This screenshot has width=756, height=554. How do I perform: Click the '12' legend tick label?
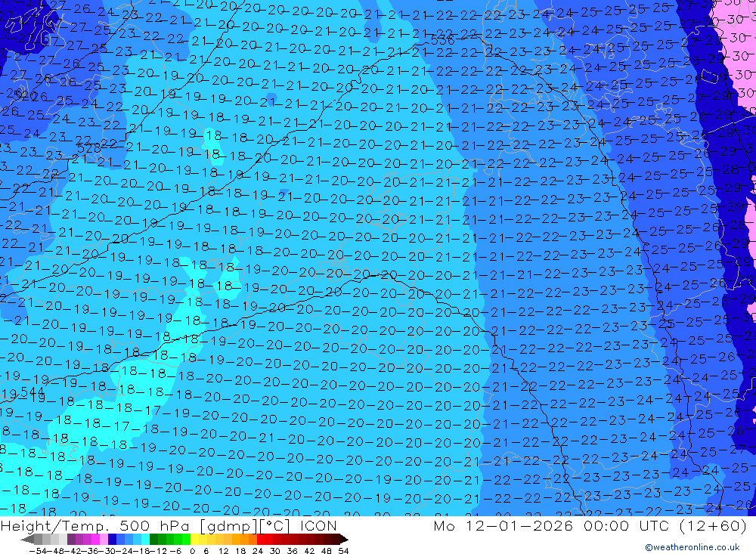224,551
